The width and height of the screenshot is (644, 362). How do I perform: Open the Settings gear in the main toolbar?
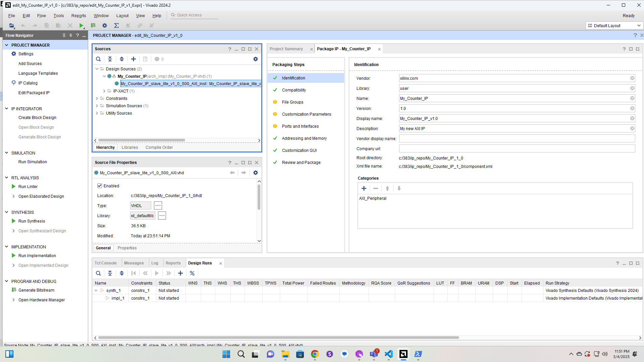click(x=105, y=25)
